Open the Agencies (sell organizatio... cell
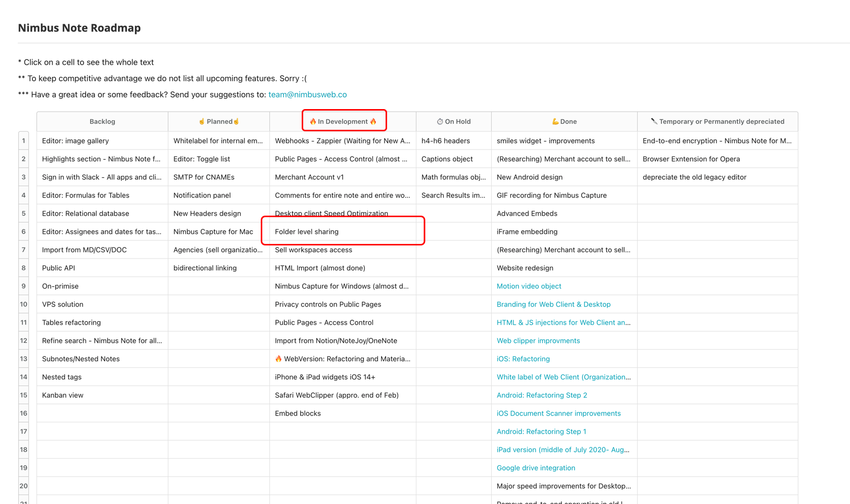 [219, 250]
